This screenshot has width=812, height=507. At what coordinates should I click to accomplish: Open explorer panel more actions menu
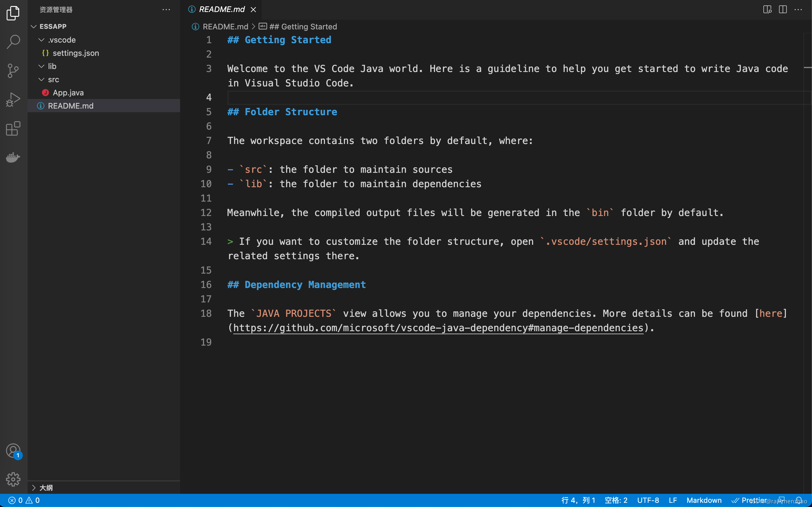[166, 10]
